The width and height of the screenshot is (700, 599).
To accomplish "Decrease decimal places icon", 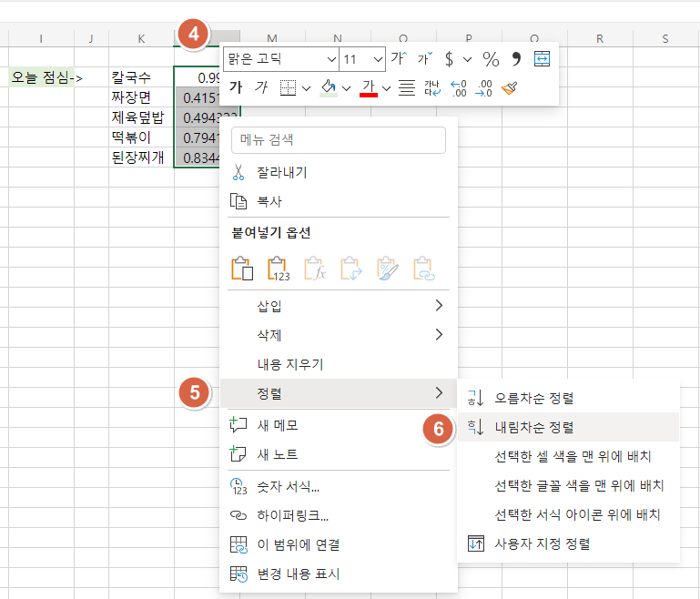I will point(484,88).
